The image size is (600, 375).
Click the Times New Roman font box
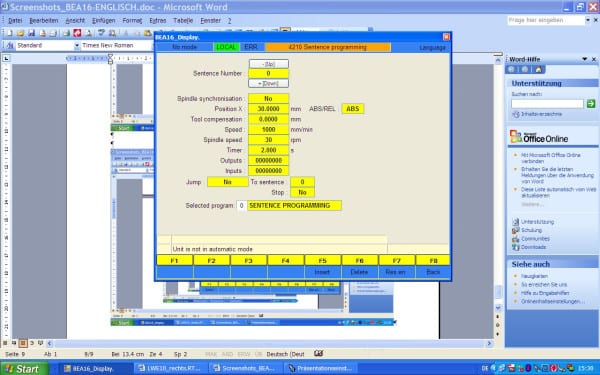coord(116,46)
